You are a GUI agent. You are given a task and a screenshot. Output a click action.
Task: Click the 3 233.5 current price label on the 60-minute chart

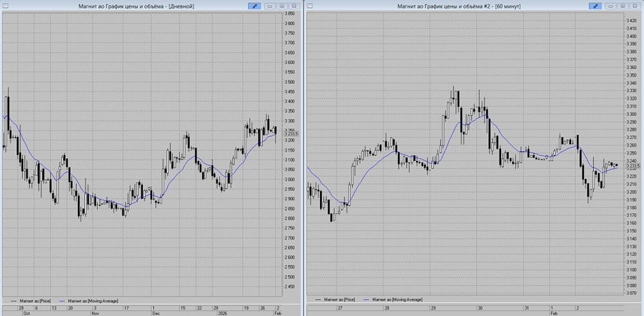pyautogui.click(x=632, y=166)
